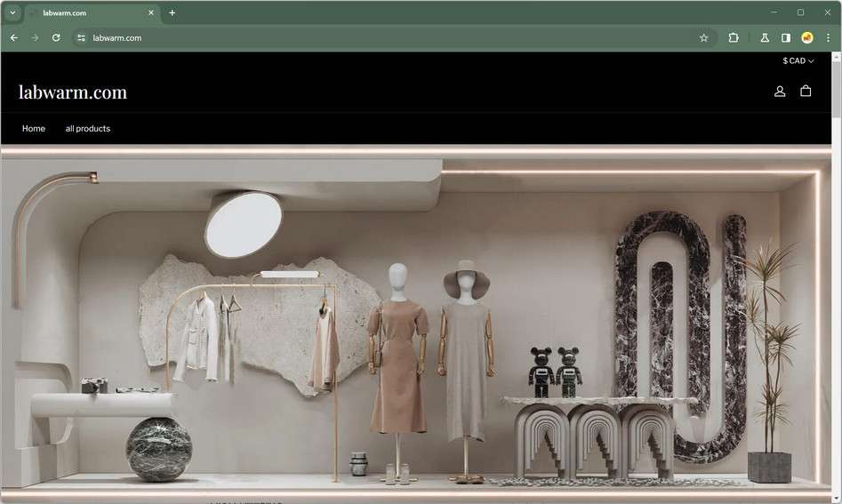This screenshot has height=504, width=842.
Task: Click the Chrome Labs flask icon
Action: point(765,37)
